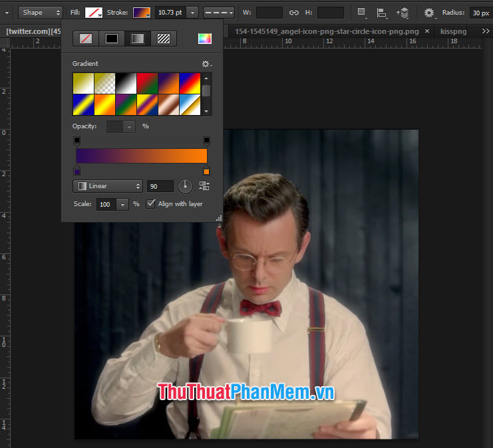Open the Fill swatch dropdown
The width and height of the screenshot is (493, 448).
(x=94, y=13)
